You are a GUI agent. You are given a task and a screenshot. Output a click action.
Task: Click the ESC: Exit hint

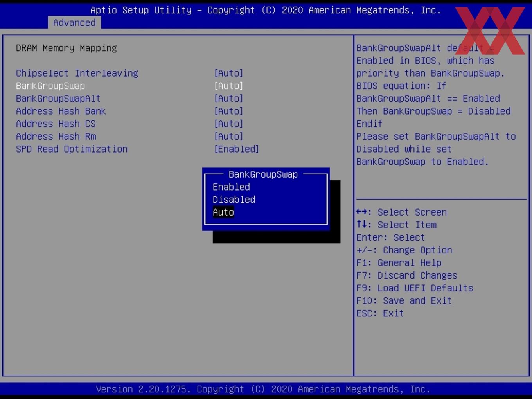[x=380, y=313]
